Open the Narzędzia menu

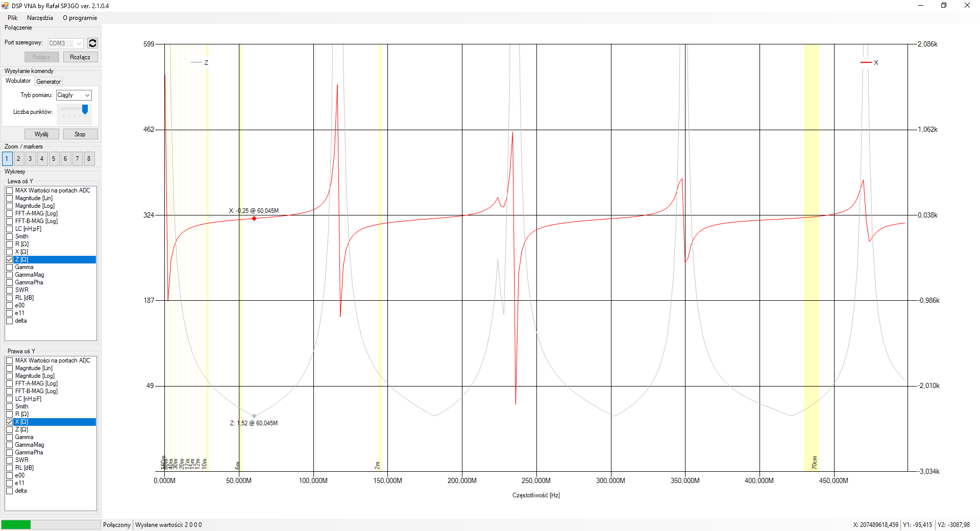[40, 18]
